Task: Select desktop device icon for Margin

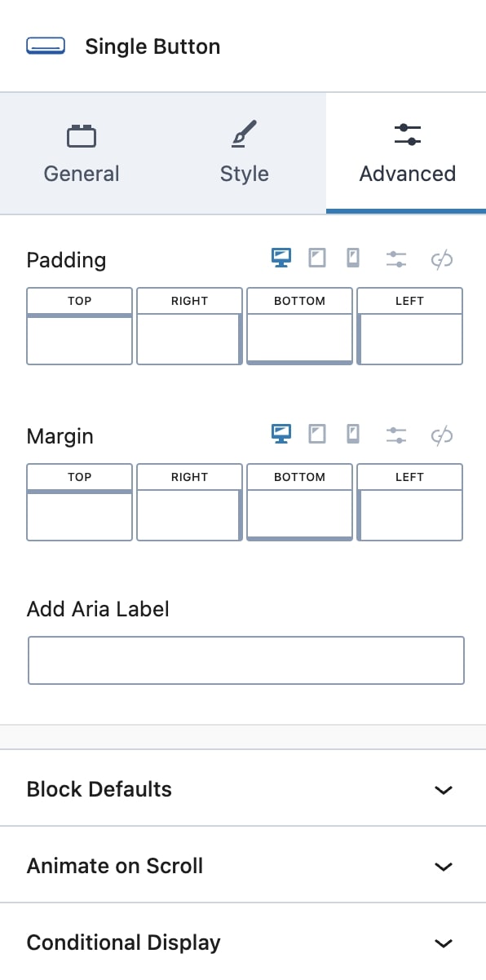Action: [281, 434]
